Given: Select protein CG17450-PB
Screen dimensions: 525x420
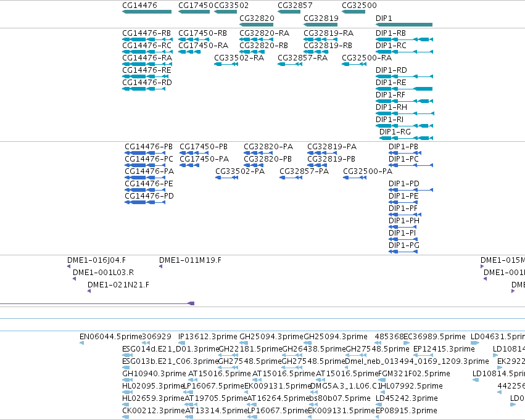Looking at the screenshot, I should (194, 153).
